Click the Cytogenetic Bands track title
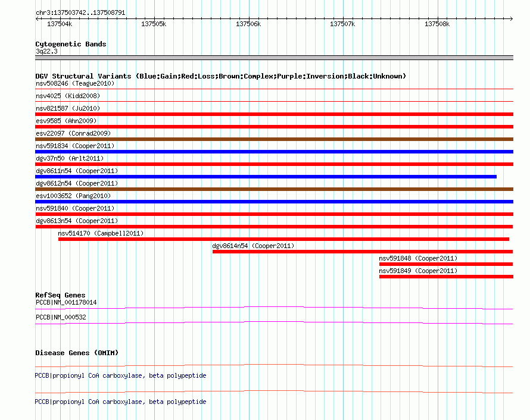530x420 pixels. [71, 44]
